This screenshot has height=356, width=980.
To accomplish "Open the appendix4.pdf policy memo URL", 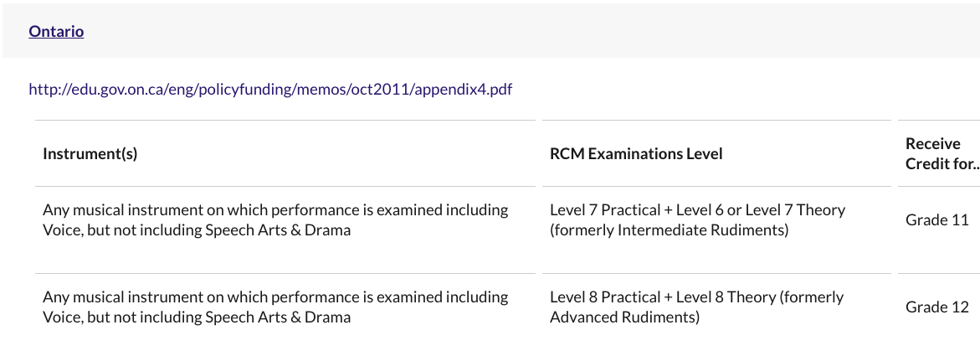I will pyautogui.click(x=270, y=89).
